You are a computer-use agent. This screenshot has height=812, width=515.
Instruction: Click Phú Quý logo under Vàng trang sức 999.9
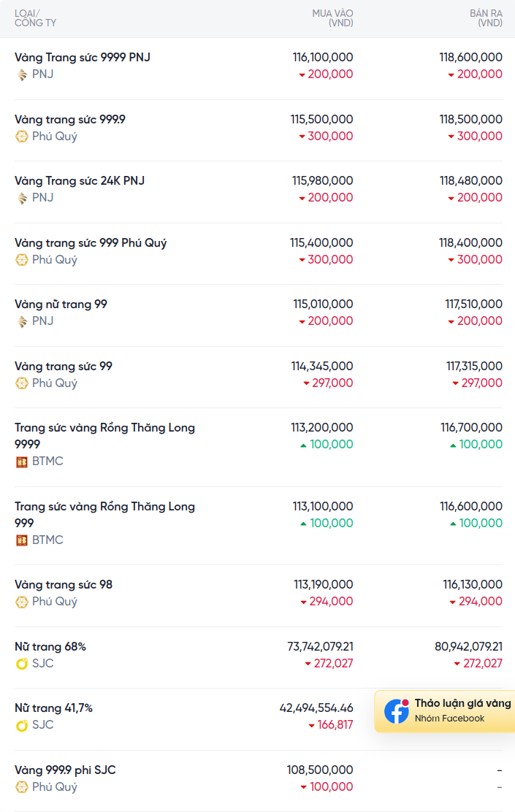click(22, 137)
